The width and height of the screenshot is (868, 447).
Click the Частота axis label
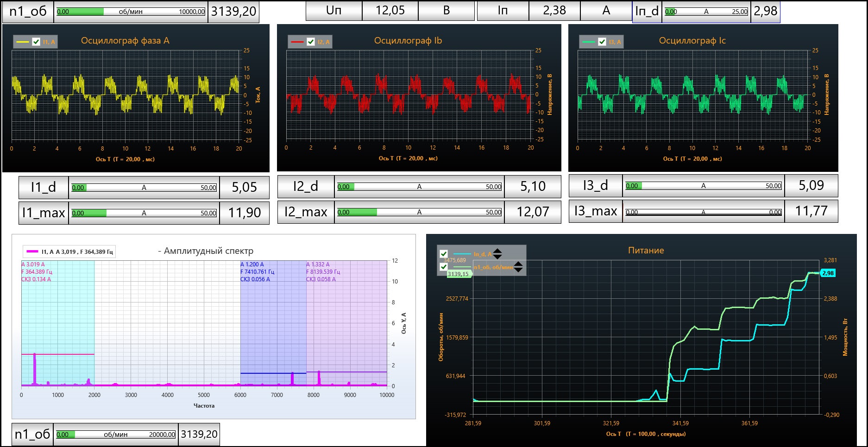coord(204,406)
